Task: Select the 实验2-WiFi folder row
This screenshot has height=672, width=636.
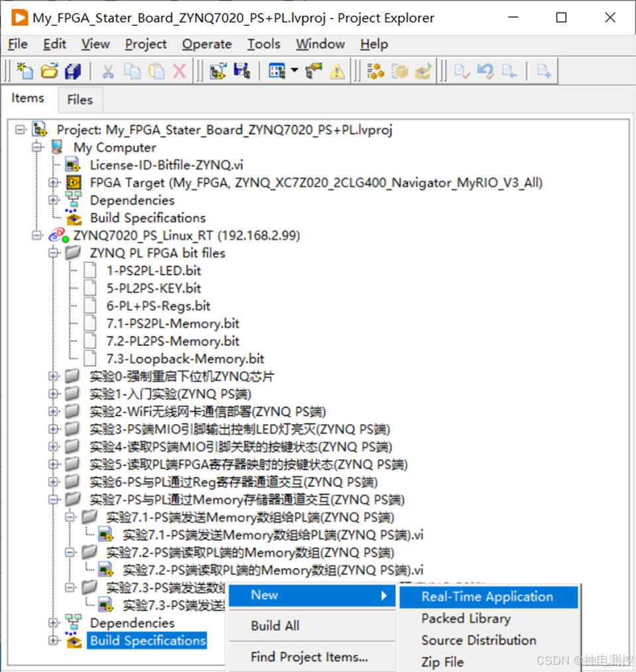Action: click(208, 412)
